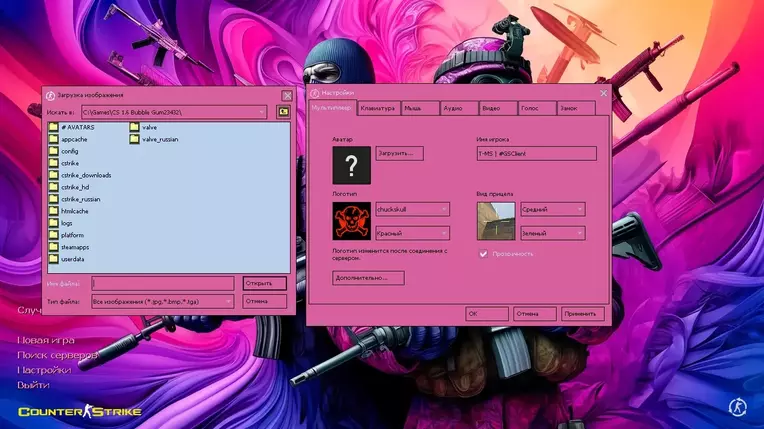Click Отмена in the image loading dialog

[x=265, y=301]
